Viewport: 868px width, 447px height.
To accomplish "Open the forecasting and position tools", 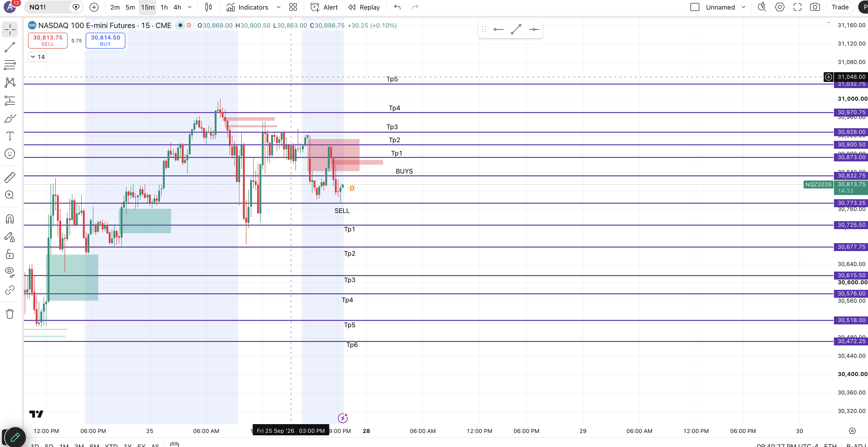I will point(10,100).
